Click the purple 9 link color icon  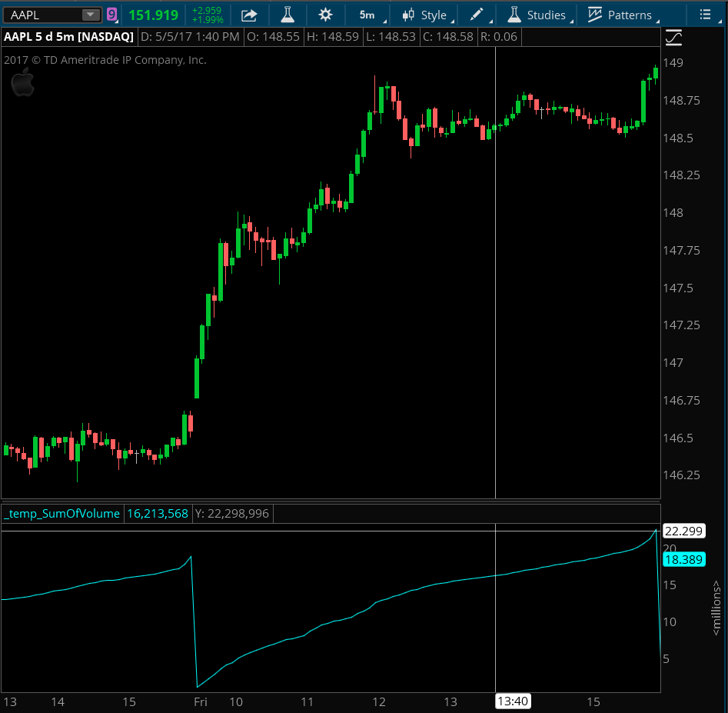111,15
